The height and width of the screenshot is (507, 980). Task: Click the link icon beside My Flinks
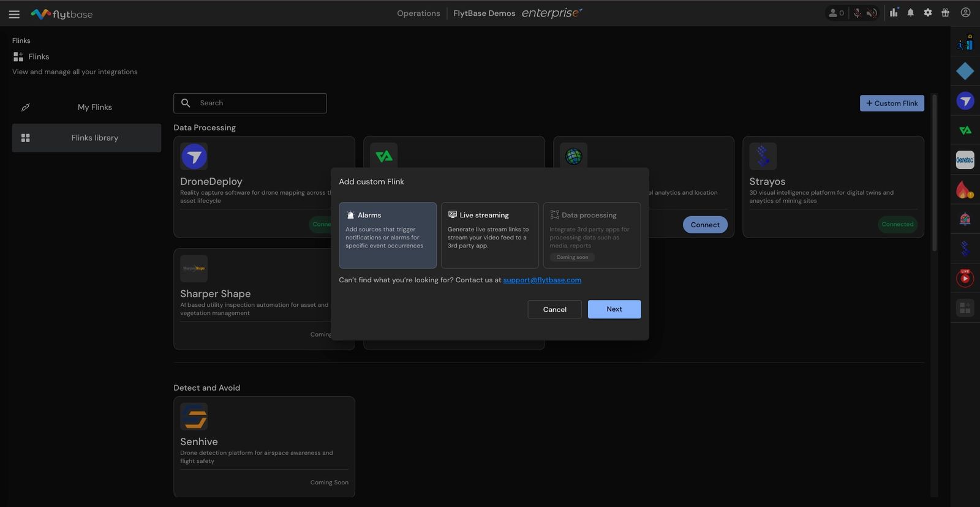[x=26, y=107]
